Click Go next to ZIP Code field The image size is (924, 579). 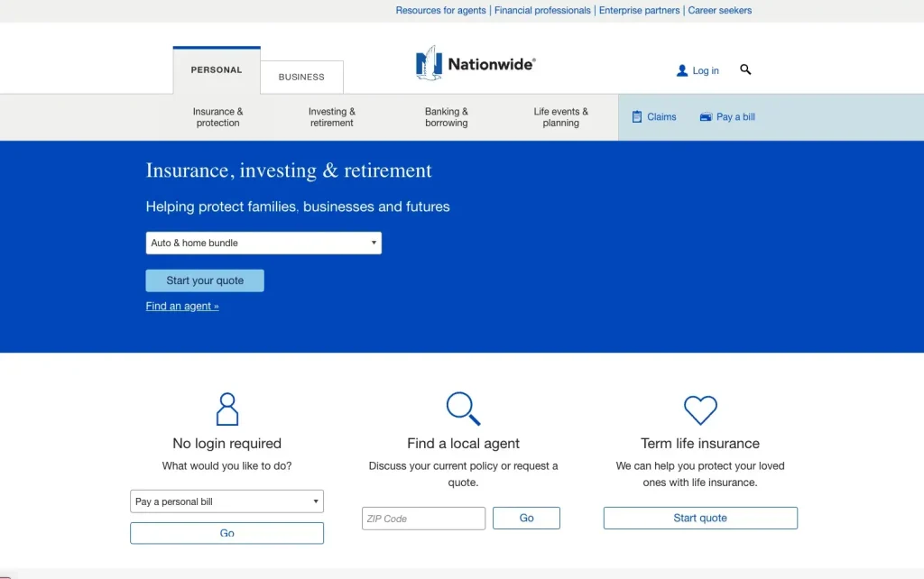(526, 518)
